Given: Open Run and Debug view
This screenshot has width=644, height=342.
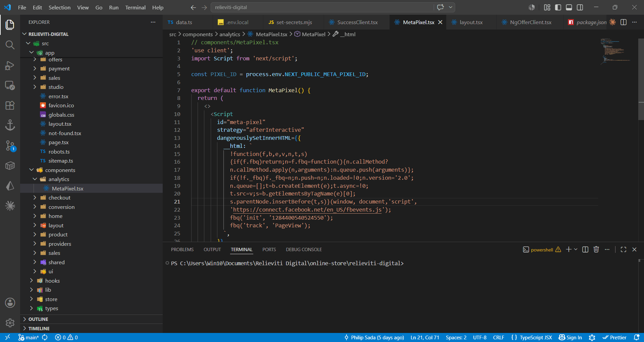Looking at the screenshot, I should click(x=10, y=65).
